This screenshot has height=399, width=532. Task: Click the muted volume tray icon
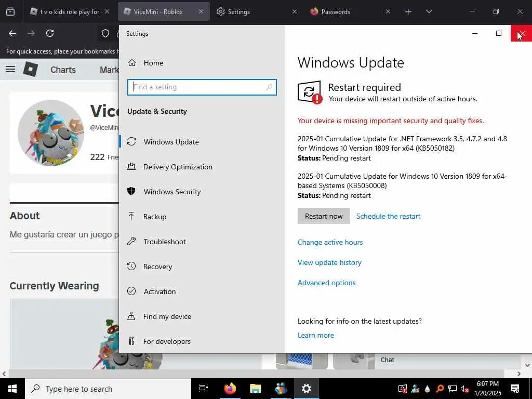(x=464, y=389)
